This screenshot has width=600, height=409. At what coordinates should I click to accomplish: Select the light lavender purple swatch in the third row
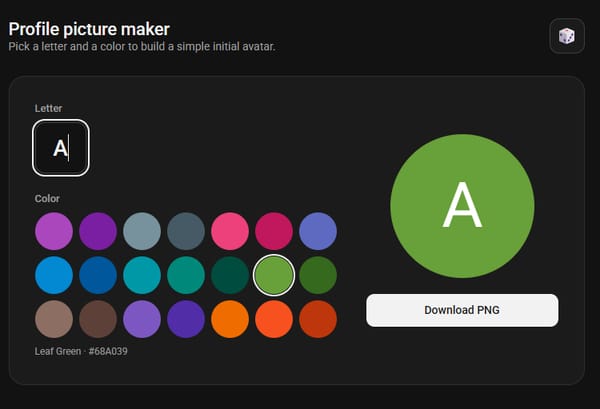[x=142, y=319]
